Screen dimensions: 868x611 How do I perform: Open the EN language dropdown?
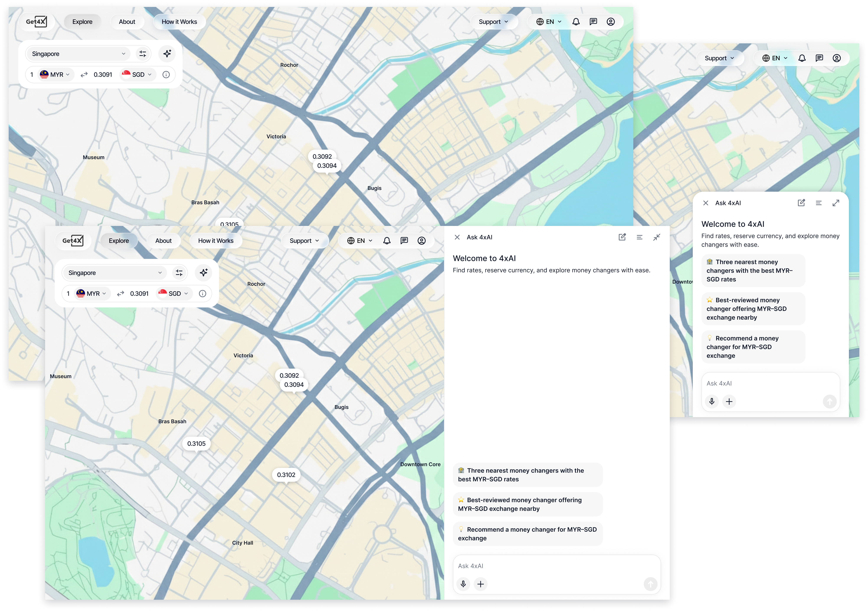click(x=359, y=240)
